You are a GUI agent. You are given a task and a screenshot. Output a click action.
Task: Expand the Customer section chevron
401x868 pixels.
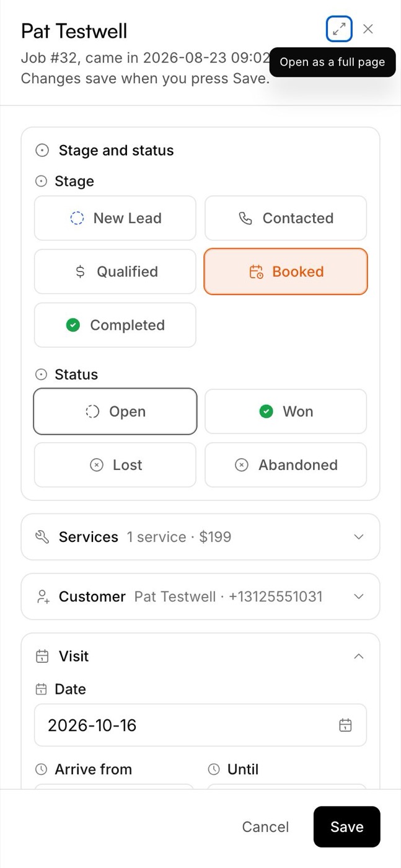tap(359, 596)
